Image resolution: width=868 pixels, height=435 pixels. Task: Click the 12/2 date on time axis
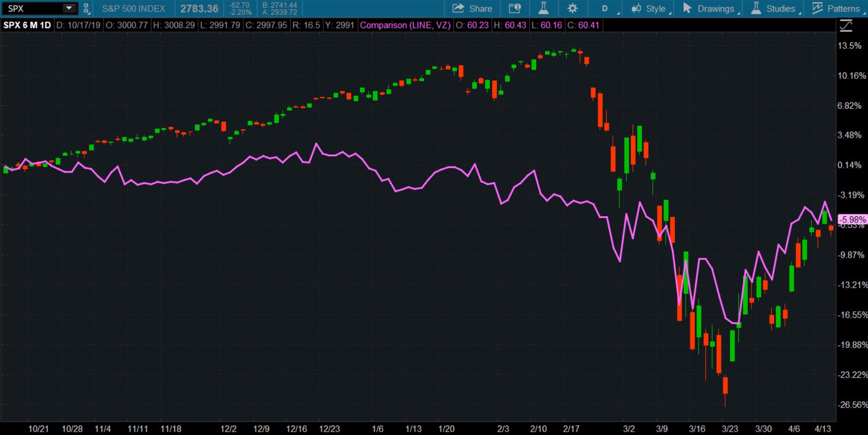pyautogui.click(x=228, y=429)
